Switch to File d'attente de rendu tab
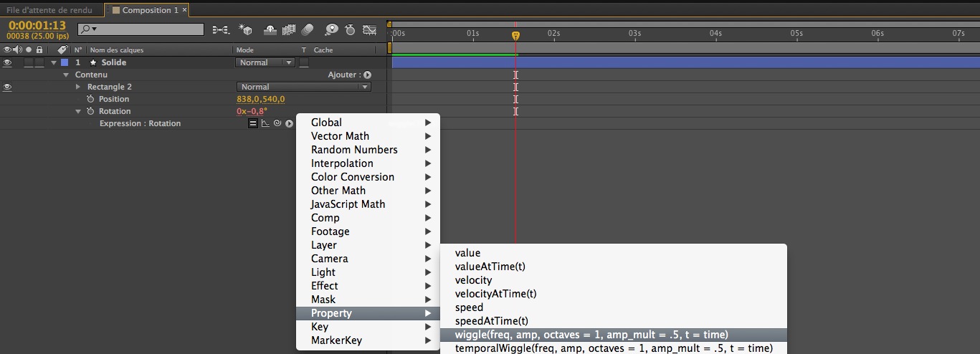The image size is (980, 354). tap(49, 10)
